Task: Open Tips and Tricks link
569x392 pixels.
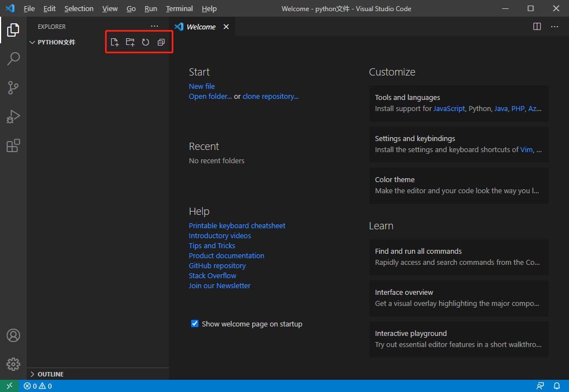Action: (x=212, y=245)
